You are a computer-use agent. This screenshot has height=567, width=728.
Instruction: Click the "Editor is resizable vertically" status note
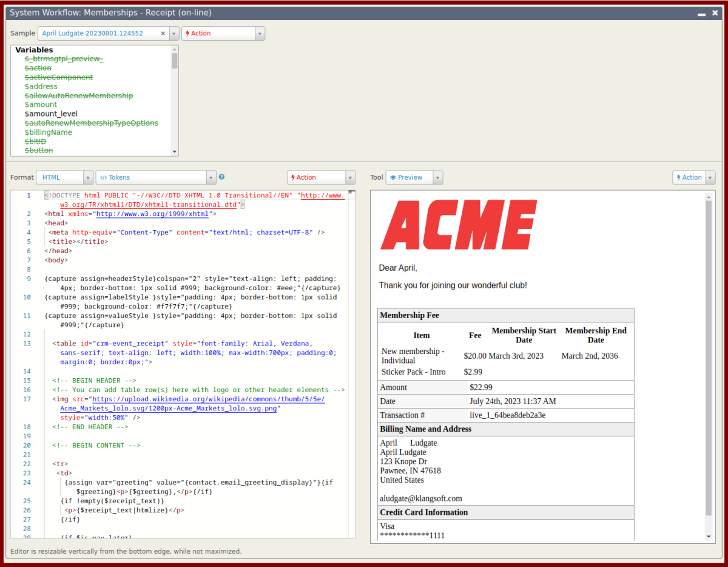pyautogui.click(x=126, y=551)
